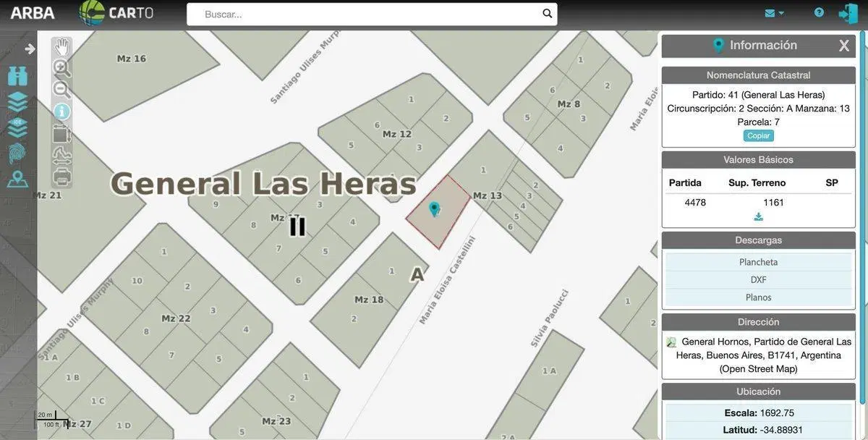This screenshot has width=868, height=440.
Task: Click the Valores Básicos header
Action: coord(758,160)
